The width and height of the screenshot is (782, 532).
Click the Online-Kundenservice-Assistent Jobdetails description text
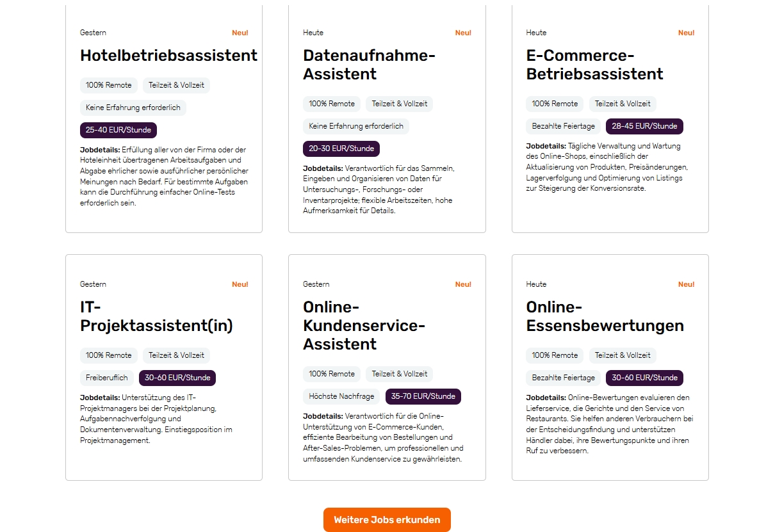pyautogui.click(x=383, y=437)
